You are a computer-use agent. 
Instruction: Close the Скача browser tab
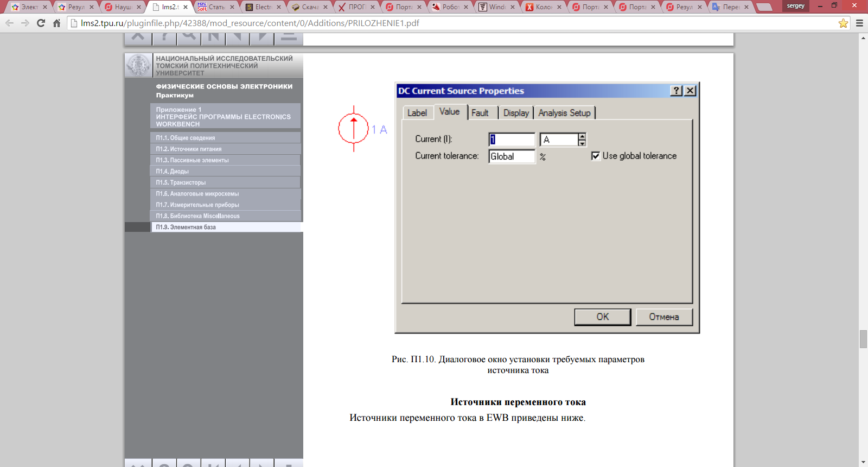[325, 7]
